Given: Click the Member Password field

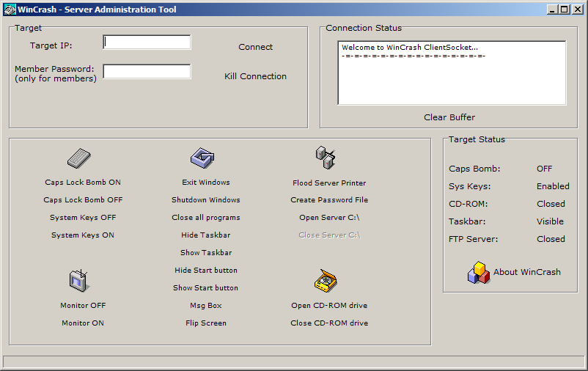Looking at the screenshot, I should (147, 72).
